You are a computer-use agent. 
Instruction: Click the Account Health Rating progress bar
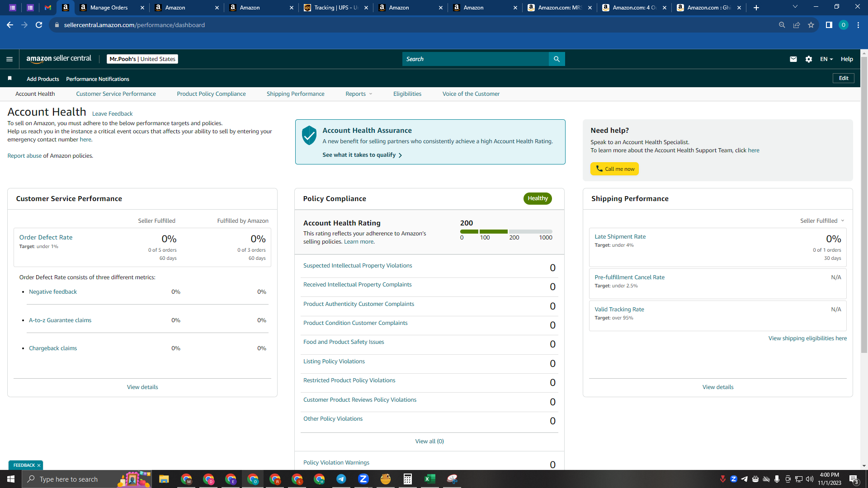coord(506,231)
